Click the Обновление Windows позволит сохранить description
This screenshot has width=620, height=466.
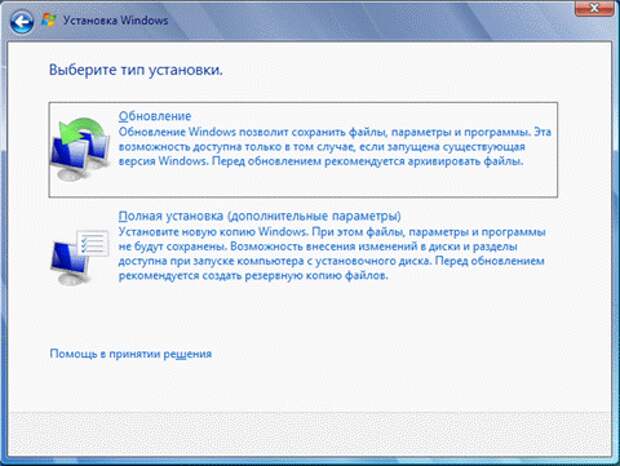click(335, 147)
